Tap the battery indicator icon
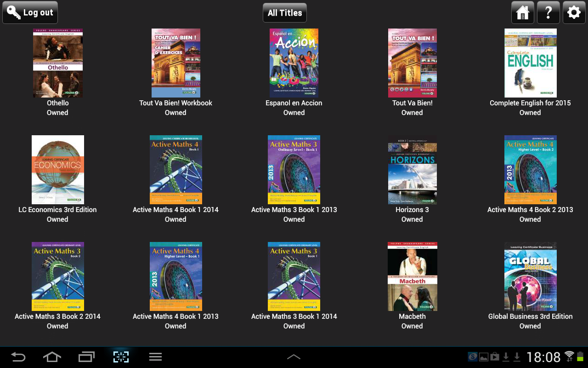This screenshot has width=588, height=368. point(580,356)
